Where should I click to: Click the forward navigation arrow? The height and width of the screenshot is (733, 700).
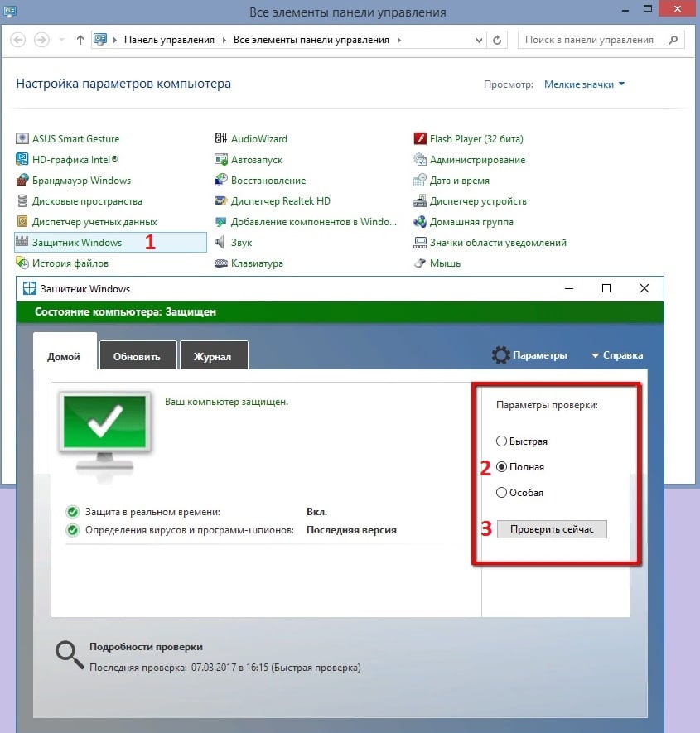tap(41, 40)
